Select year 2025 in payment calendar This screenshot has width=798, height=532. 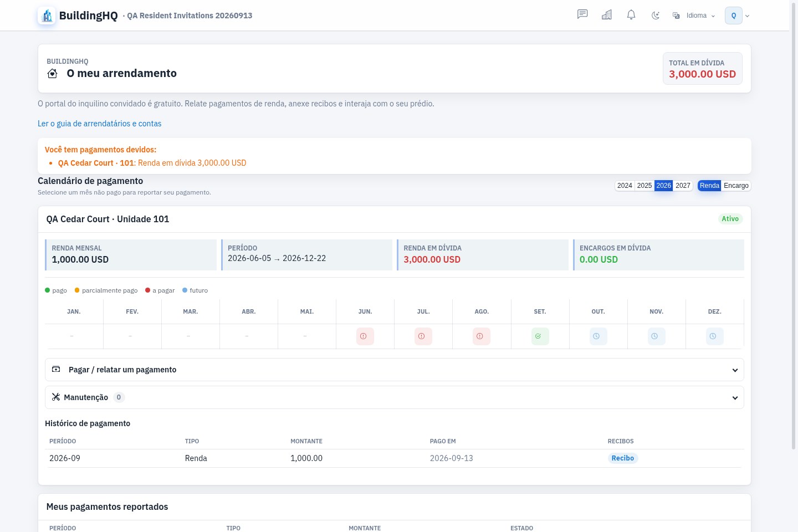pyautogui.click(x=644, y=186)
